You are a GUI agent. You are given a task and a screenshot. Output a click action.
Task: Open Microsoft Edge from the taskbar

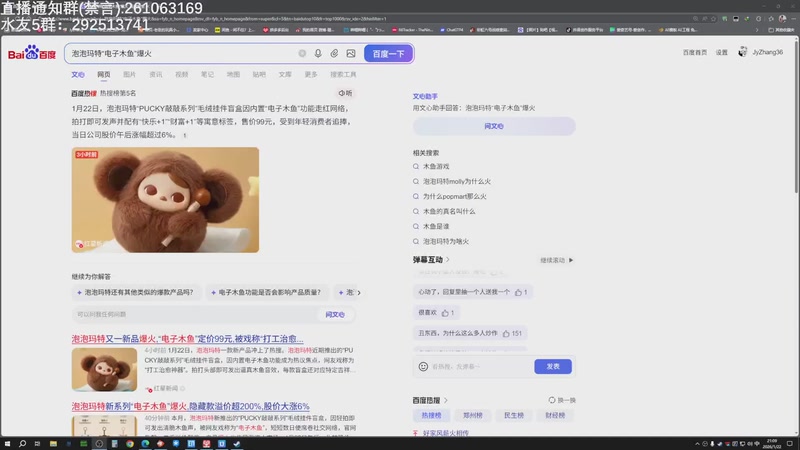(x=145, y=444)
